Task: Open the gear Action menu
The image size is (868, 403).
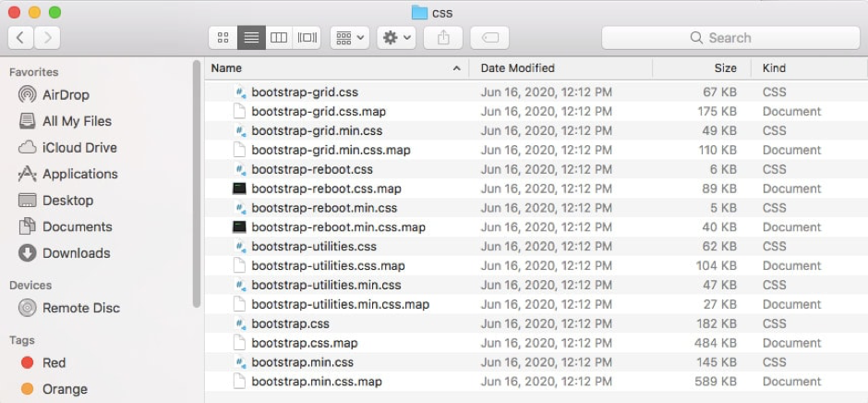Action: point(396,38)
